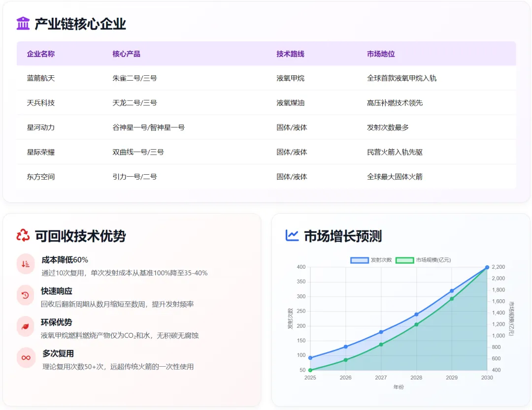This screenshot has width=532, height=410.
Task: Click the 液氧甲烷 technology cell
Action: click(291, 78)
